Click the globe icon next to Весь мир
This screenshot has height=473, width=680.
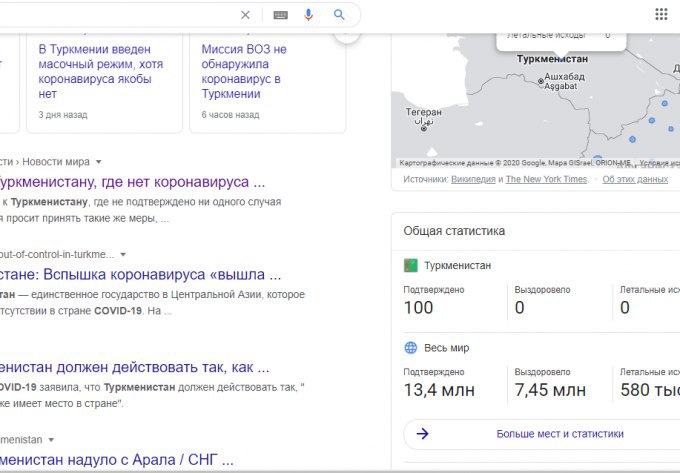coord(411,348)
